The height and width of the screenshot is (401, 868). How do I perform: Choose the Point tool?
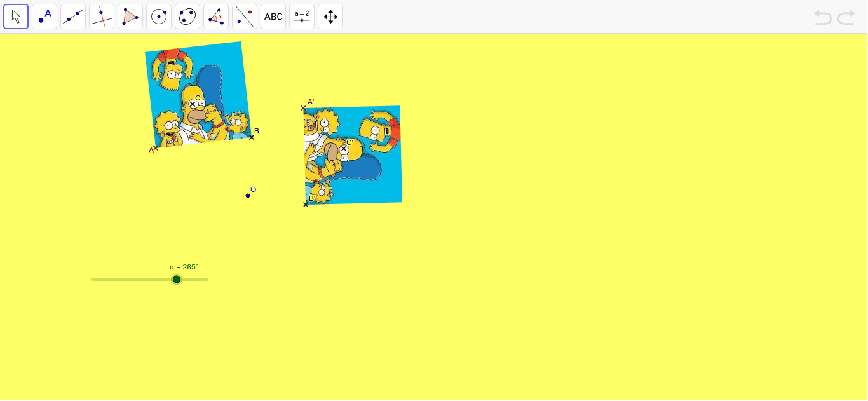[44, 17]
